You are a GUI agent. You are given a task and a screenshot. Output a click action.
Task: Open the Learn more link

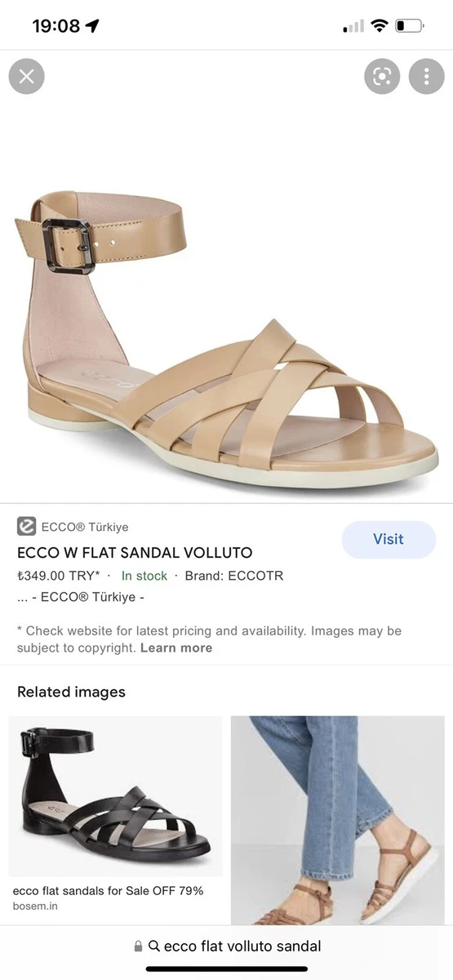pos(176,648)
